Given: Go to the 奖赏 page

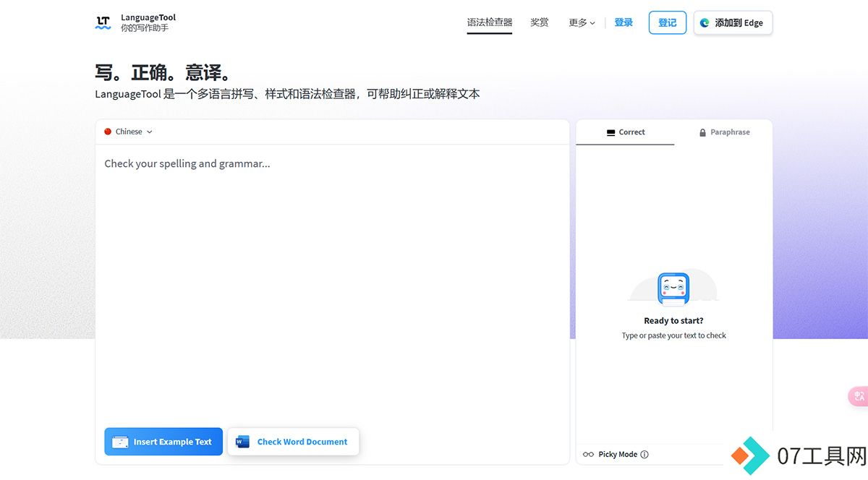Looking at the screenshot, I should [540, 22].
